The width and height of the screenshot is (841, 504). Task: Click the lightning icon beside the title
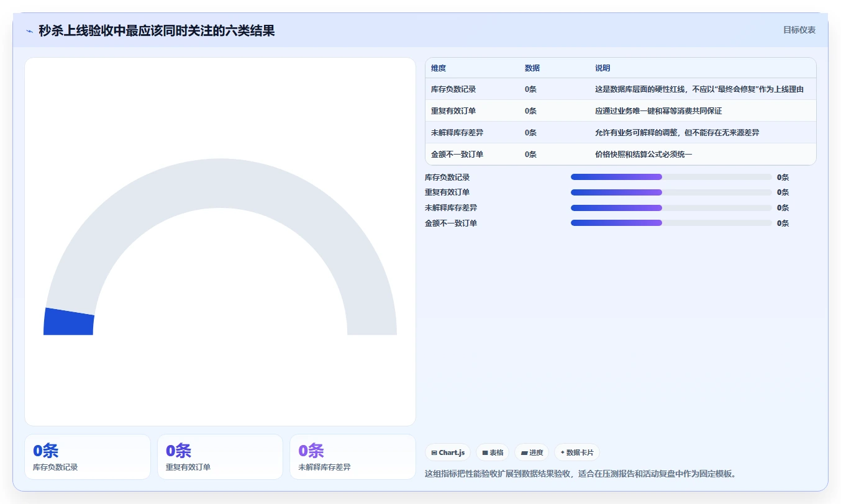click(x=30, y=30)
